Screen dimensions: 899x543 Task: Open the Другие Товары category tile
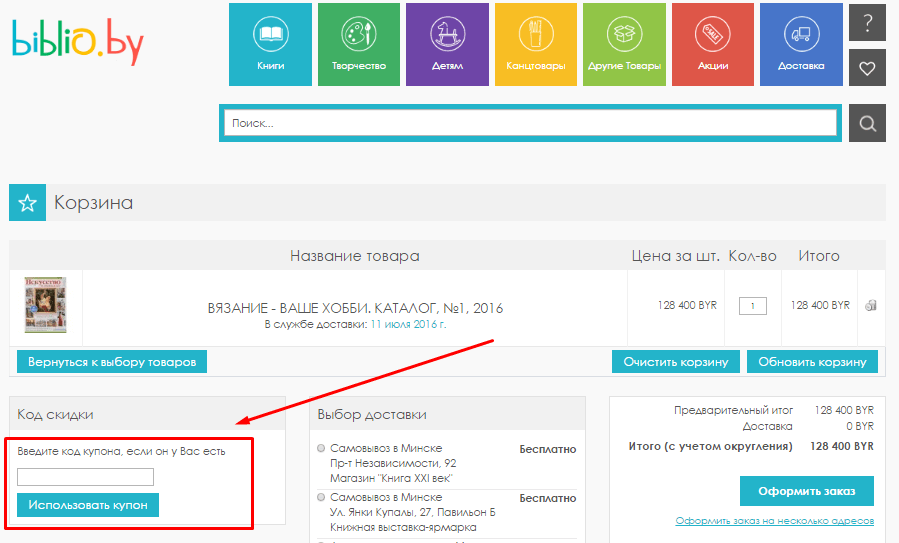(x=624, y=45)
